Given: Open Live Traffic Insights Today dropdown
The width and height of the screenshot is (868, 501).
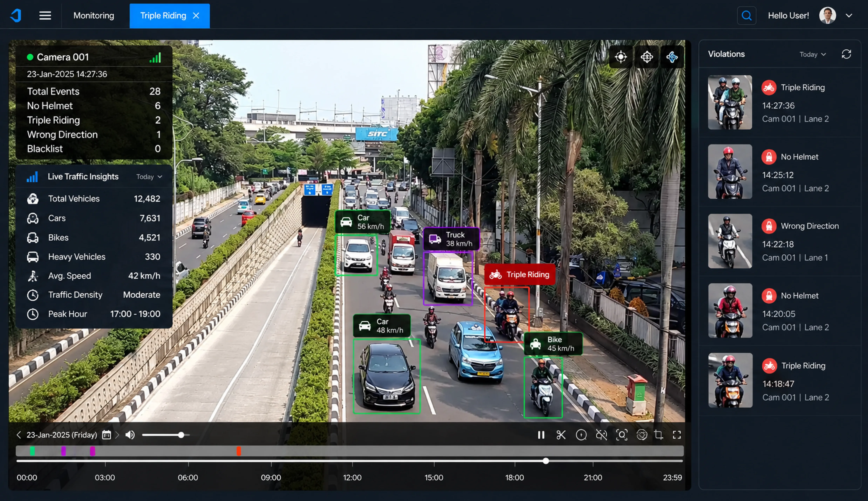Looking at the screenshot, I should click(x=149, y=176).
